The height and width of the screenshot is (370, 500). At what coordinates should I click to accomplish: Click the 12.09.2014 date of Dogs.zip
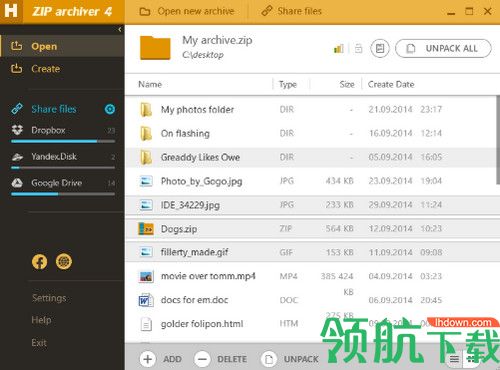390,229
